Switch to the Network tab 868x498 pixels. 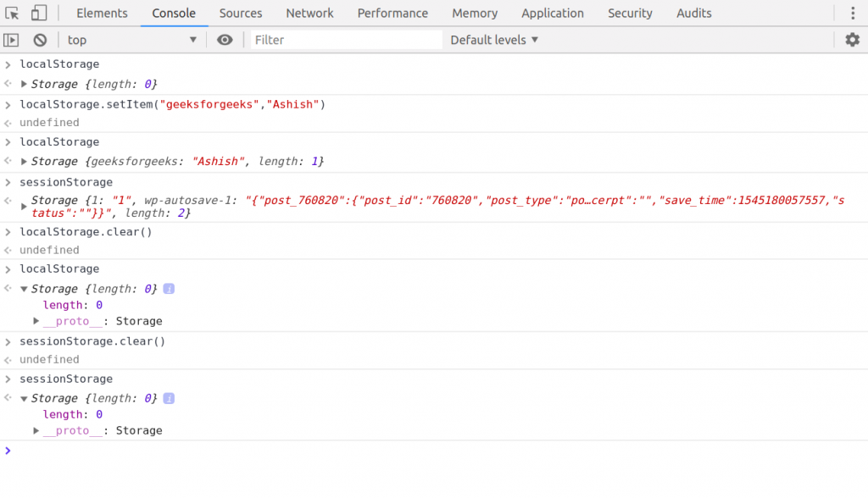click(309, 14)
